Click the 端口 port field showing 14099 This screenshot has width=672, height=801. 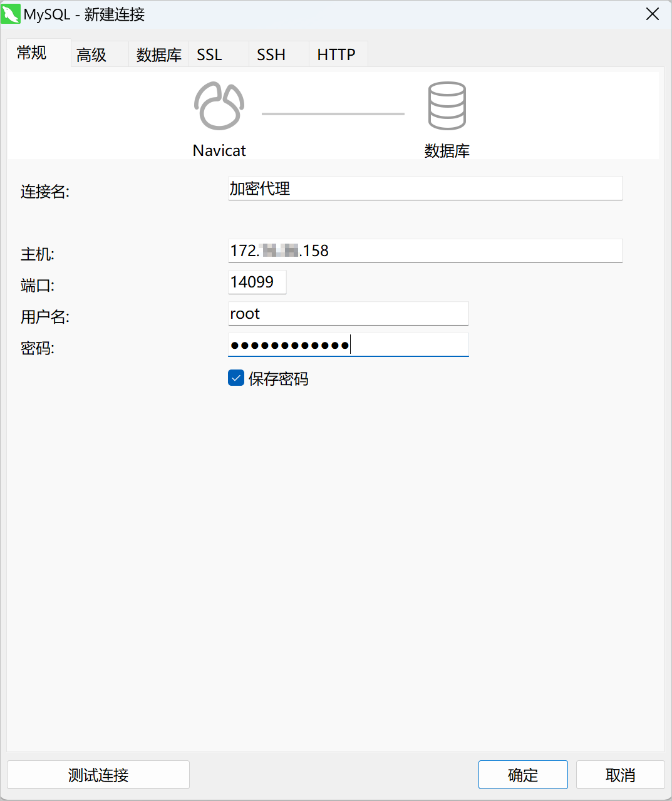tap(257, 282)
